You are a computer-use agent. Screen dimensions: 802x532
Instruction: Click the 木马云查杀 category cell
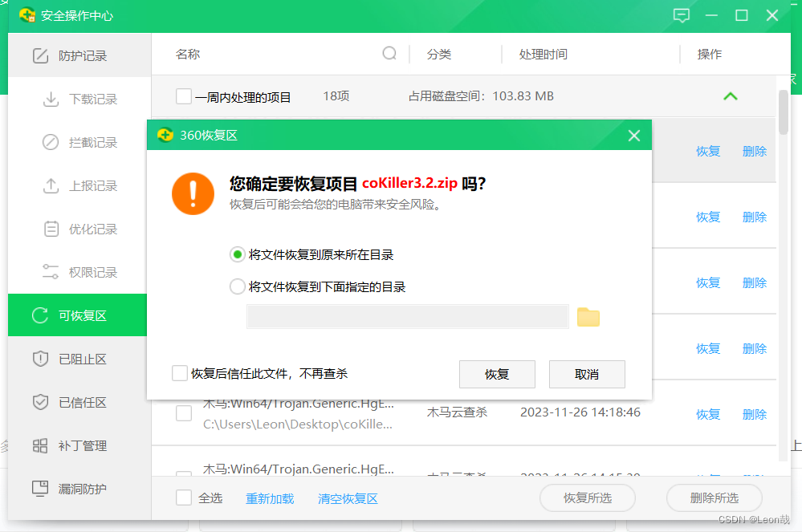[x=458, y=412]
